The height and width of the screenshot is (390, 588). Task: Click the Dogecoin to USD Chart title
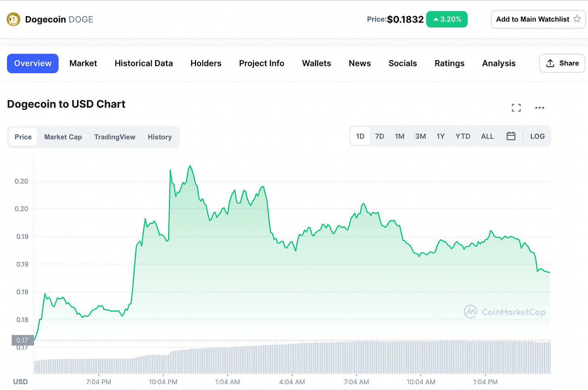[x=66, y=104]
